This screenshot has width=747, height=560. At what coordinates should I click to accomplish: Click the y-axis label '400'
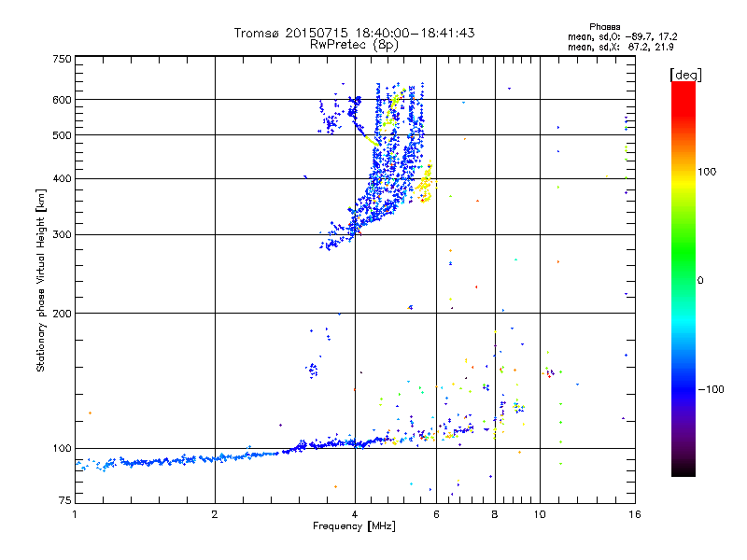[x=62, y=178]
